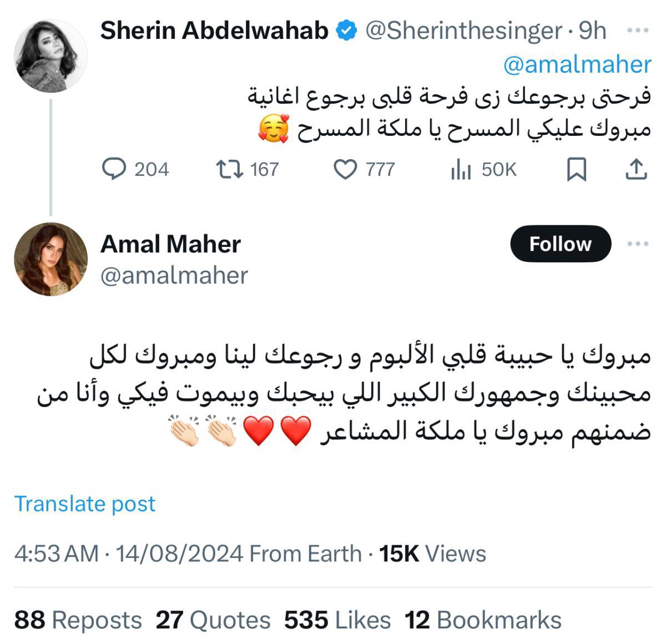Screen dimensions: 666x644
Task: Share Sherin Abdelwahab's post
Action: click(x=636, y=169)
